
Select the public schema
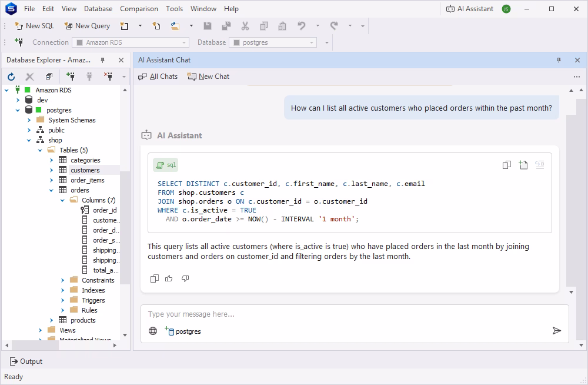(x=56, y=130)
